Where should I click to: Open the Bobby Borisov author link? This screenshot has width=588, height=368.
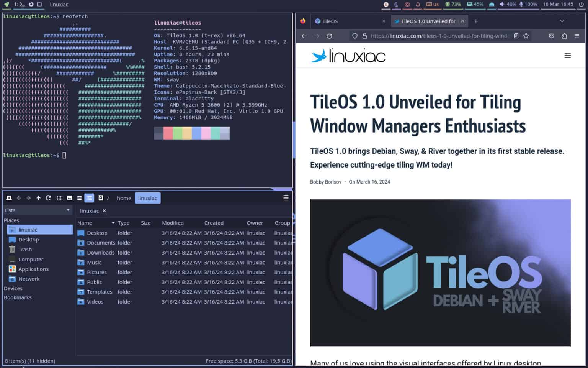tap(326, 182)
